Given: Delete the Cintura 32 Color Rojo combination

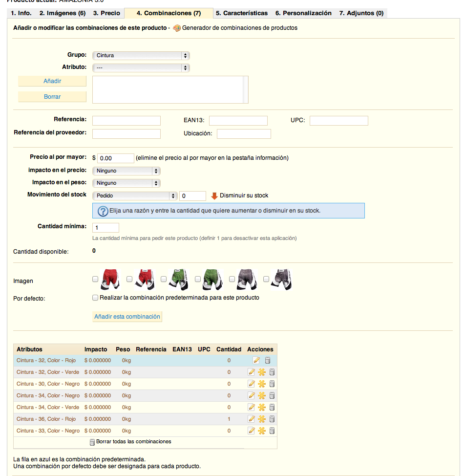Looking at the screenshot, I should (x=268, y=360).
